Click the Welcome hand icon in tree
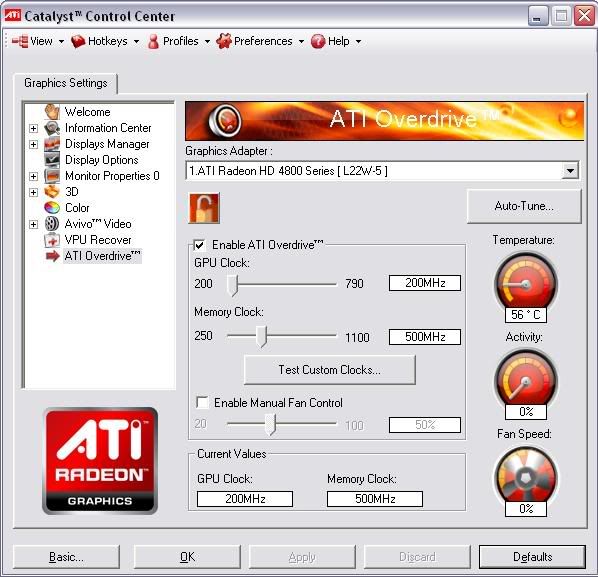This screenshot has width=598, height=577. coord(52,112)
